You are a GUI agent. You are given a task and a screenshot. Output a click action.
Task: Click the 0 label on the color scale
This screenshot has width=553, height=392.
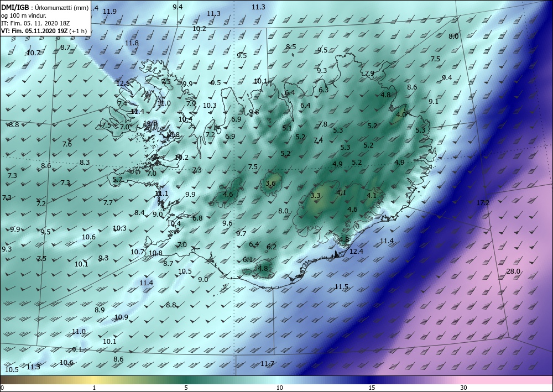pyautogui.click(x=2, y=388)
